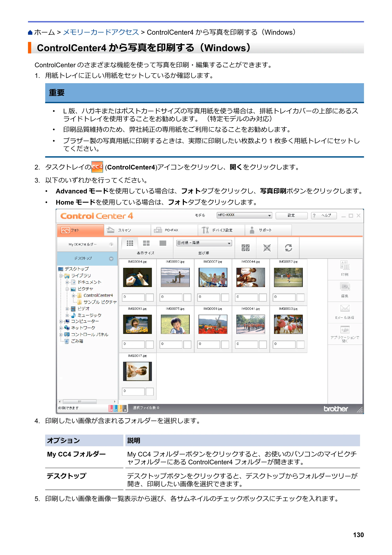
Task: Check the box under IMG0084.jpg
Action: coord(150,297)
